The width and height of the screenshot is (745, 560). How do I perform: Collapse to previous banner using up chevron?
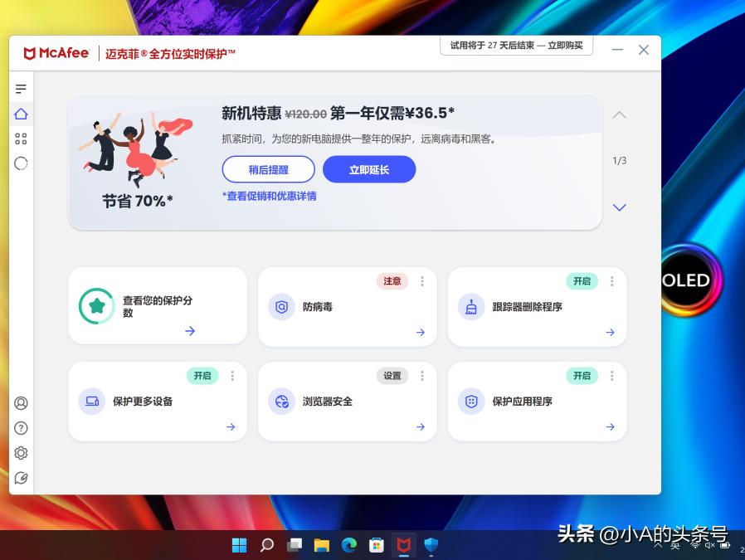coord(619,115)
